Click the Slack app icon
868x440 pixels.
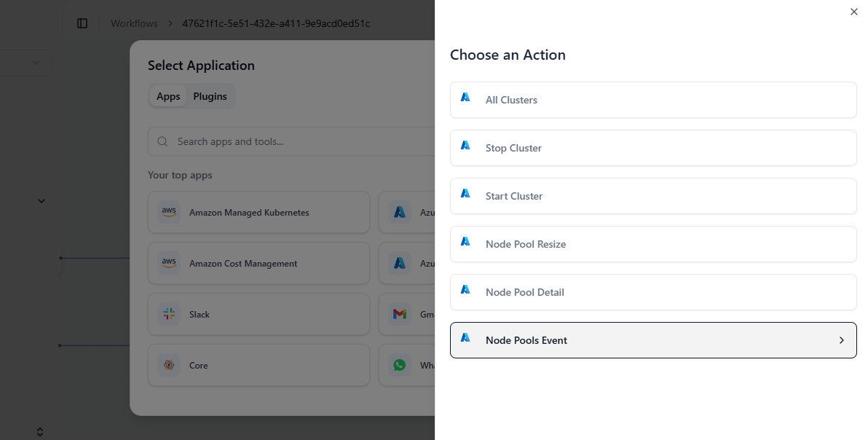pyautogui.click(x=169, y=314)
